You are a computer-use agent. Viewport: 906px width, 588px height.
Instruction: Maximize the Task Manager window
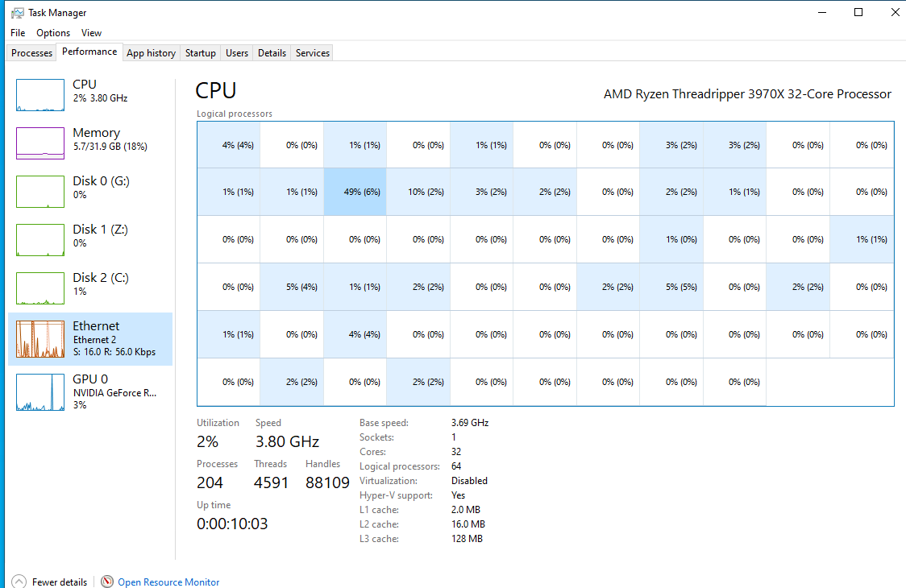tap(858, 12)
